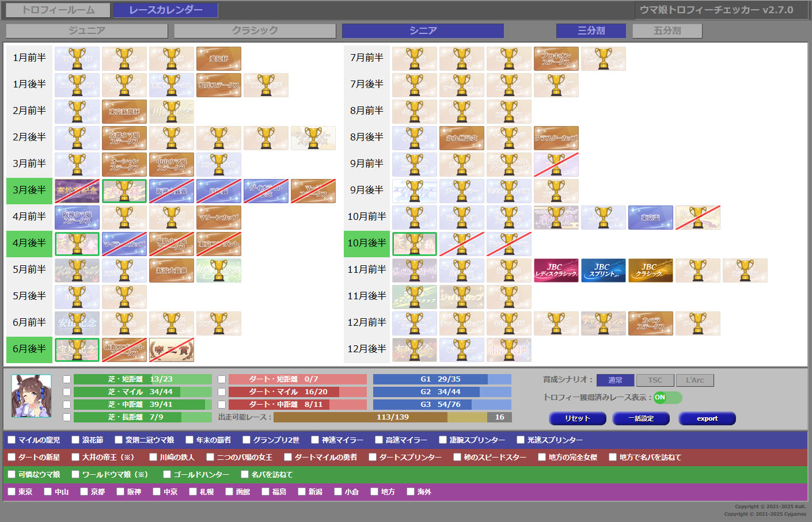
Task: Select the 東京盃 race icon
Action: click(x=651, y=218)
